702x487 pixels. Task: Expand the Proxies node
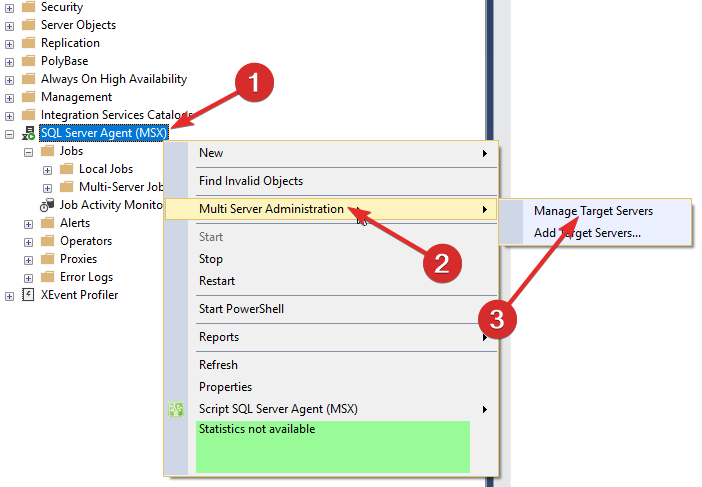click(28, 260)
